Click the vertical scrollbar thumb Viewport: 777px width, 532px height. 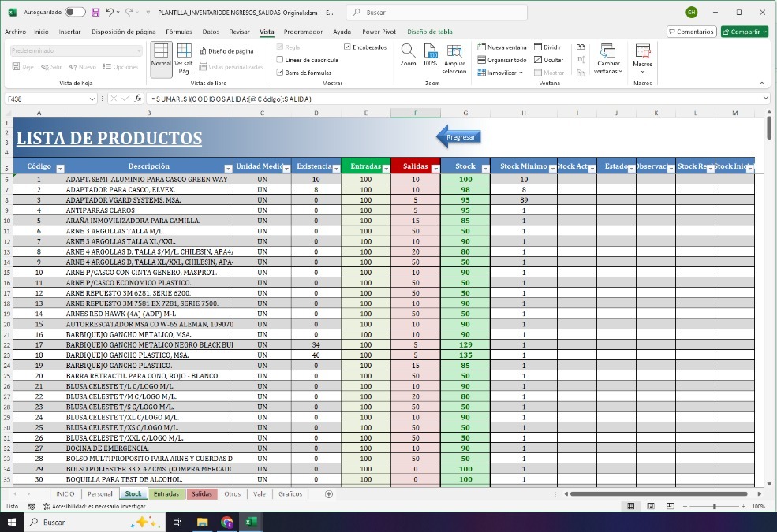click(768, 127)
